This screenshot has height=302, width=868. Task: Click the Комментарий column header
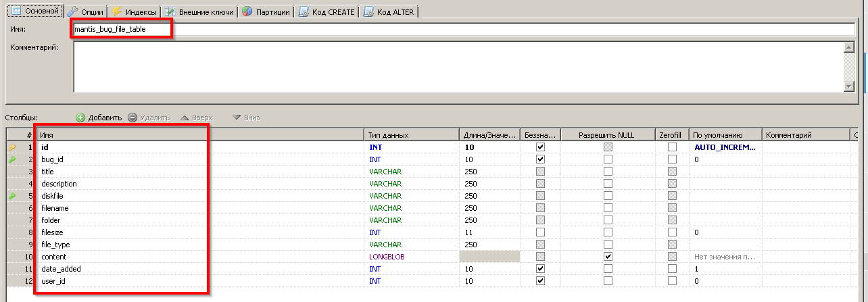click(805, 135)
